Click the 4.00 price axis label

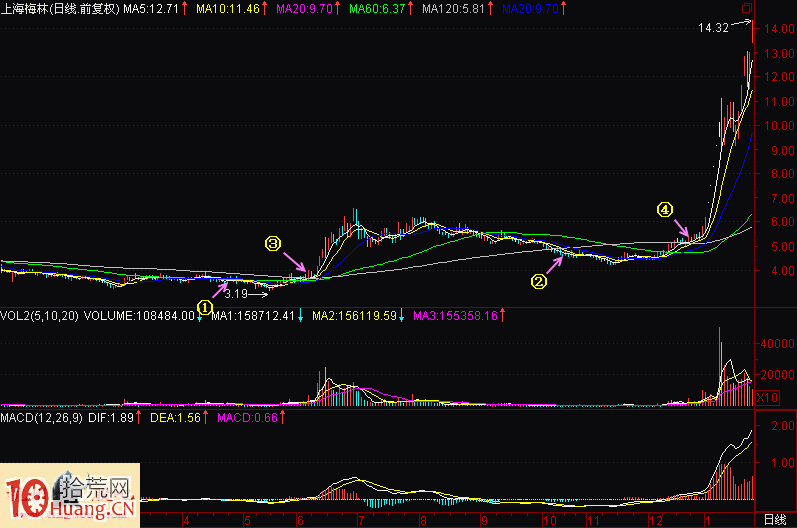point(783,271)
